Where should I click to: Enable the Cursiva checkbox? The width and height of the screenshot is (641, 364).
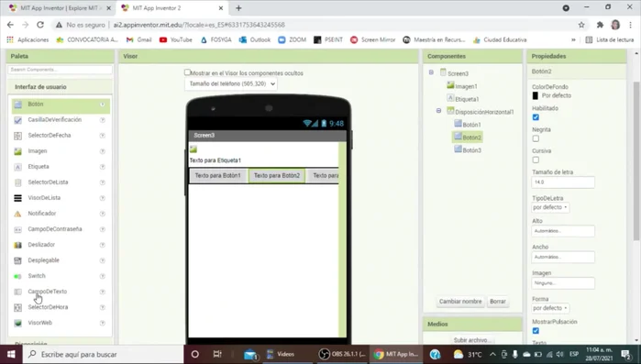(536, 160)
